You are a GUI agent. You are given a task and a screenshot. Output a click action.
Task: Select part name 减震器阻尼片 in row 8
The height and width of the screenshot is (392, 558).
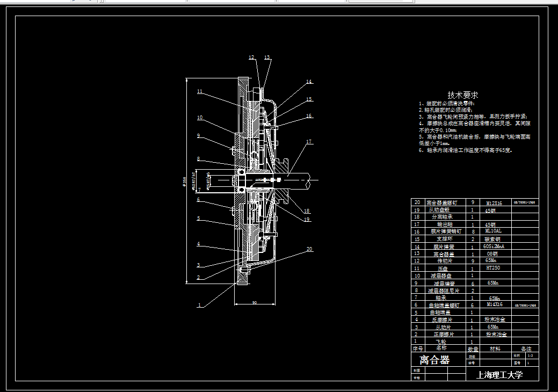pyautogui.click(x=444, y=291)
